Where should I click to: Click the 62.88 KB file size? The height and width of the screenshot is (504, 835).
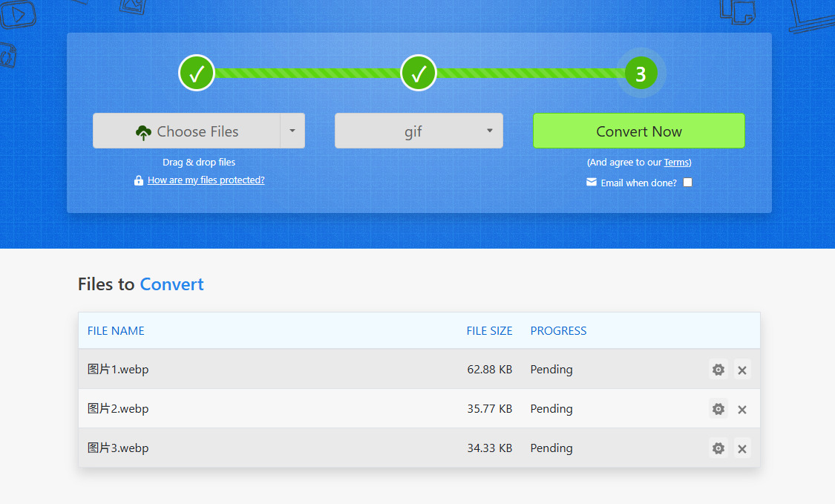(x=489, y=369)
